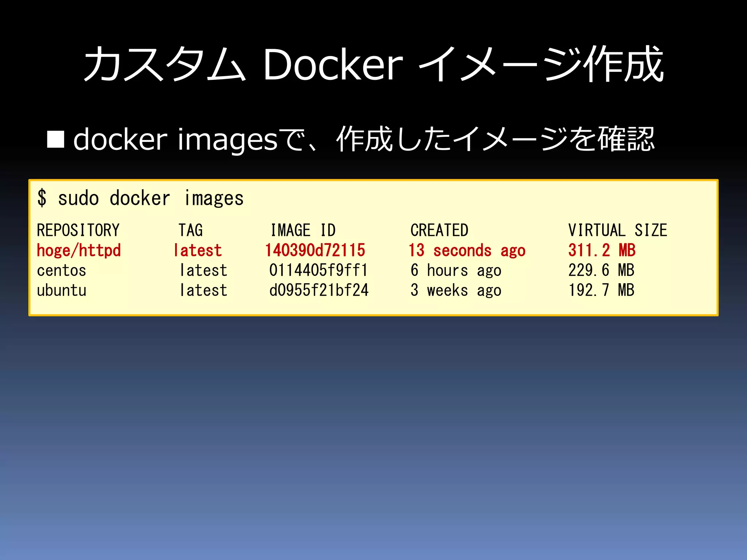The image size is (747, 560).
Task: Select the centos repository entry
Action: [x=61, y=271]
